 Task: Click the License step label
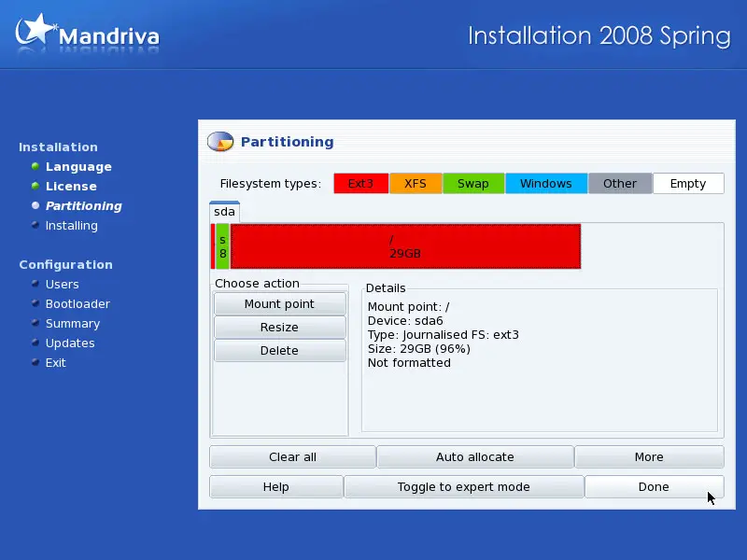(x=71, y=186)
